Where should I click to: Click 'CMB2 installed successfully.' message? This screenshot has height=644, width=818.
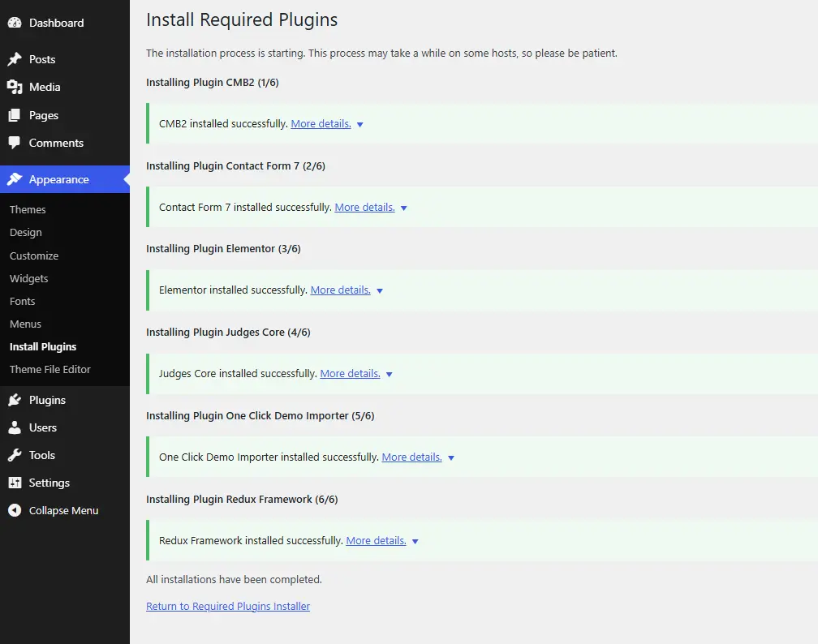[223, 123]
